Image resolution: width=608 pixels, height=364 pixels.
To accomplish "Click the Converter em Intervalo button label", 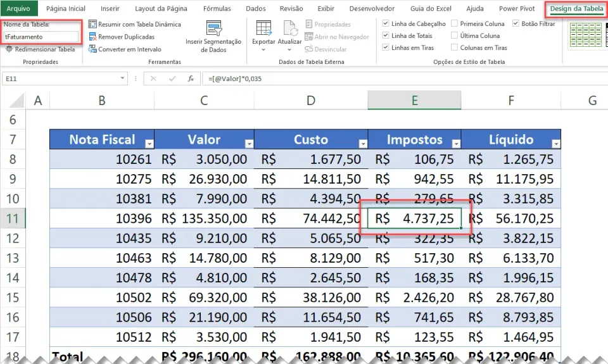I will click(129, 49).
